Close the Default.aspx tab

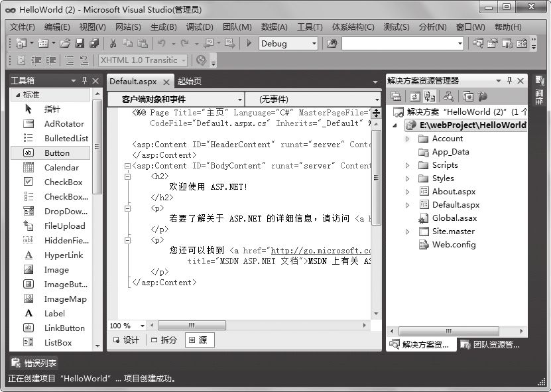[166, 82]
